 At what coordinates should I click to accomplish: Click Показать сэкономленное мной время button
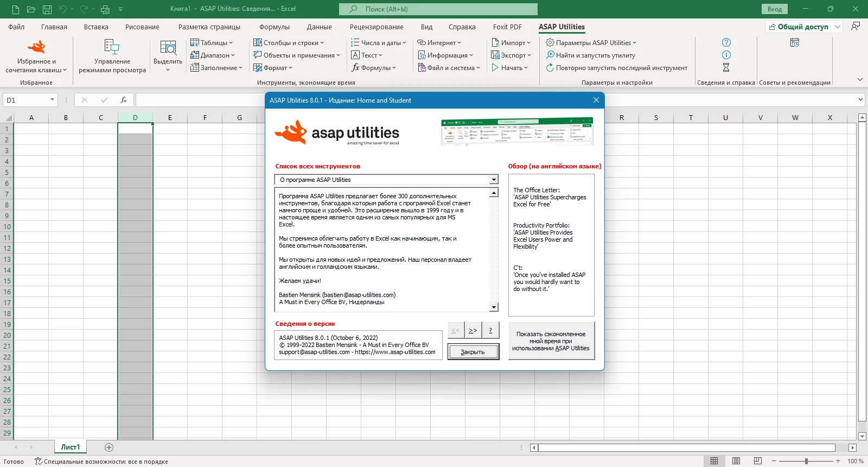coord(551,341)
